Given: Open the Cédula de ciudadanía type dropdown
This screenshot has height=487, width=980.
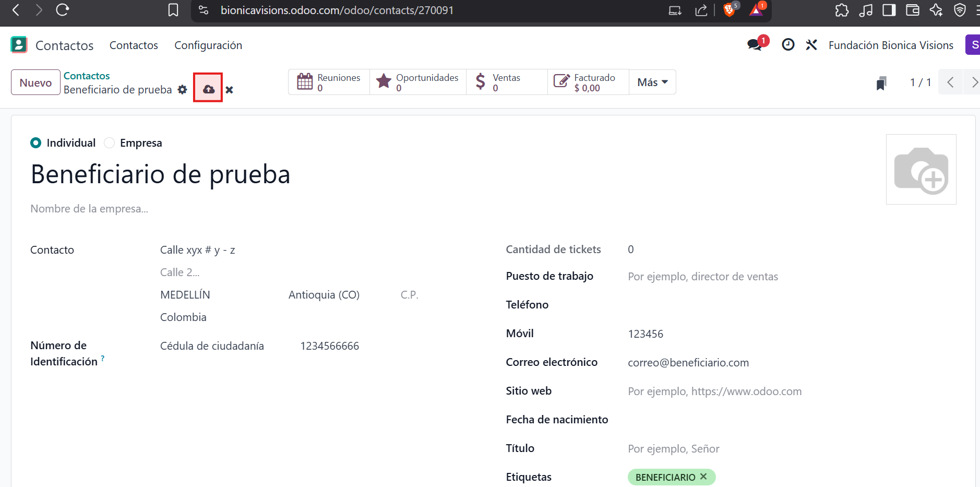Looking at the screenshot, I should 212,346.
